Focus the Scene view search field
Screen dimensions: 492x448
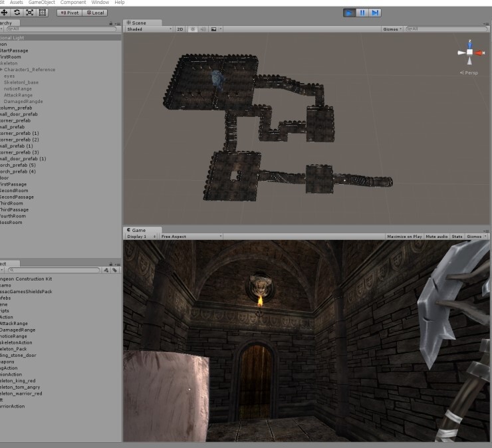(x=447, y=29)
